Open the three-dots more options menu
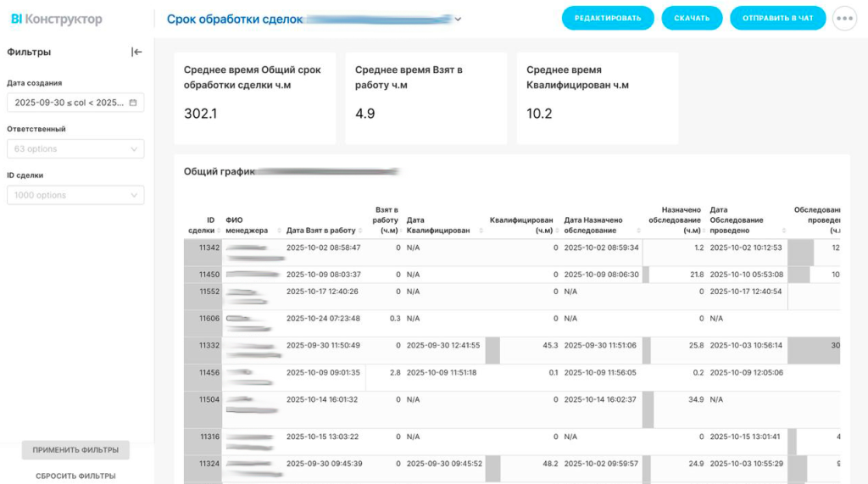The height and width of the screenshot is (484, 868). [x=844, y=19]
